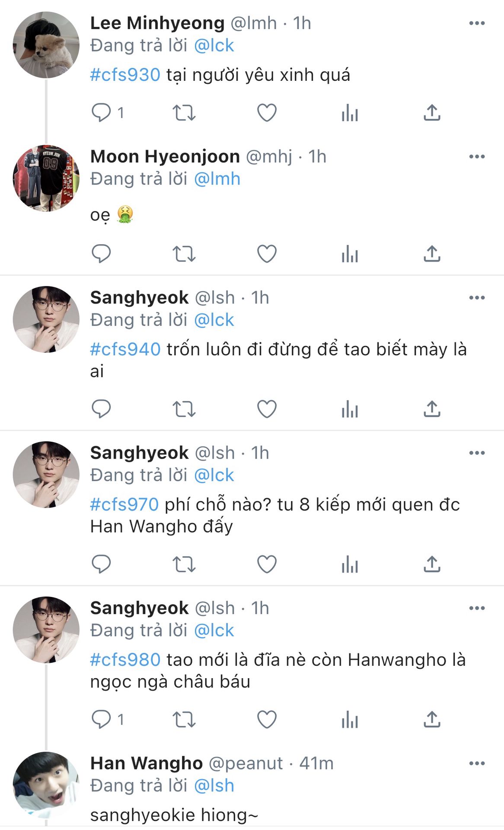Like Lee Minhyeong's #cfs930 tweet
The image size is (504, 830).
[267, 113]
